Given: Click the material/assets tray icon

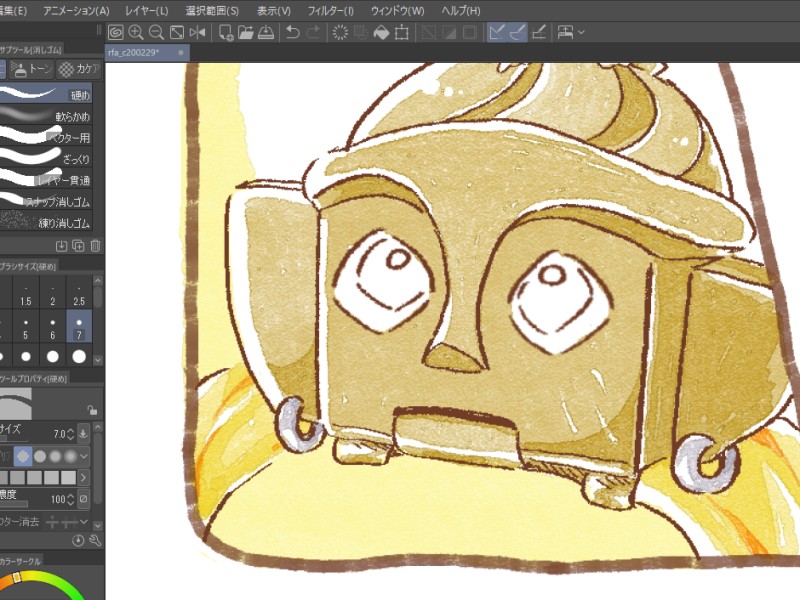Looking at the screenshot, I should tap(565, 33).
